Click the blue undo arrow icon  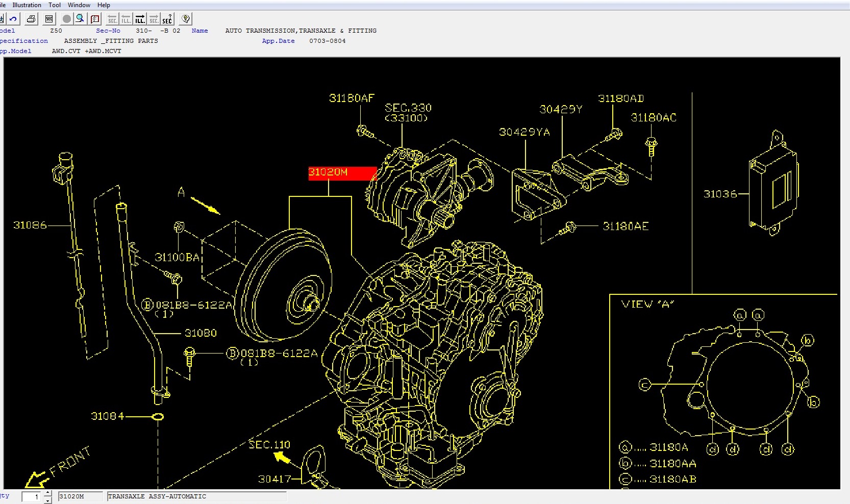click(13, 19)
